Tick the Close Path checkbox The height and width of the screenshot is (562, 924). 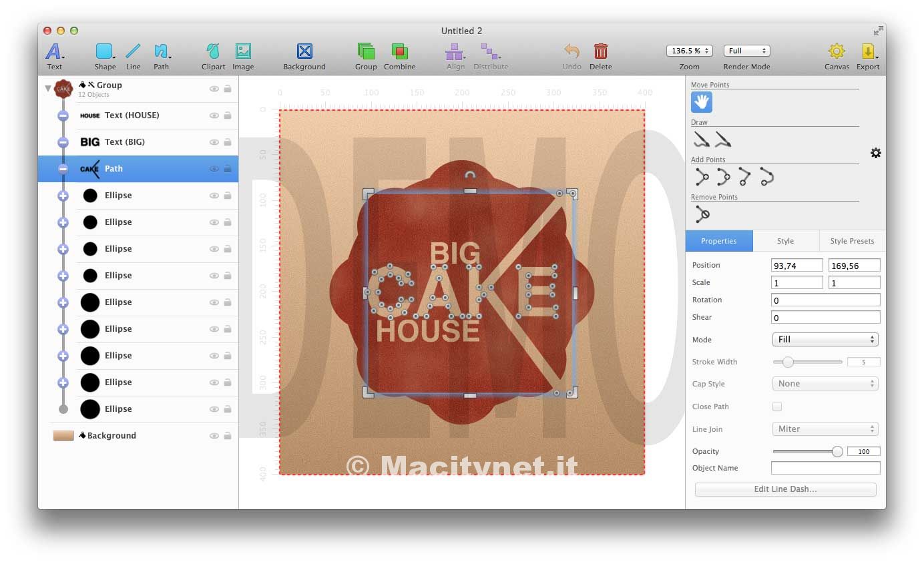777,406
